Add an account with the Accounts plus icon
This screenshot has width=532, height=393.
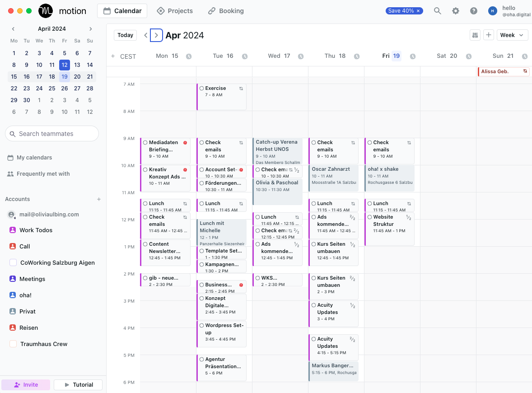[x=99, y=199]
